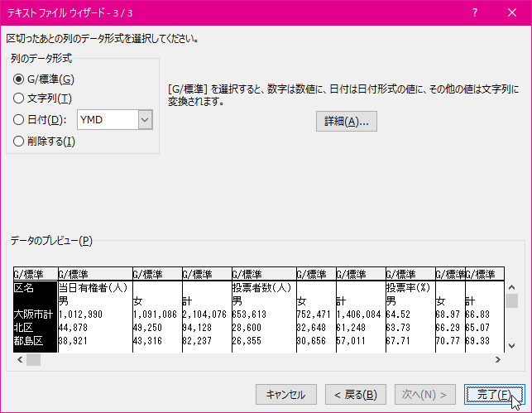Select the 投票者数(人) column in preview
The image size is (532, 413).
click(262, 288)
